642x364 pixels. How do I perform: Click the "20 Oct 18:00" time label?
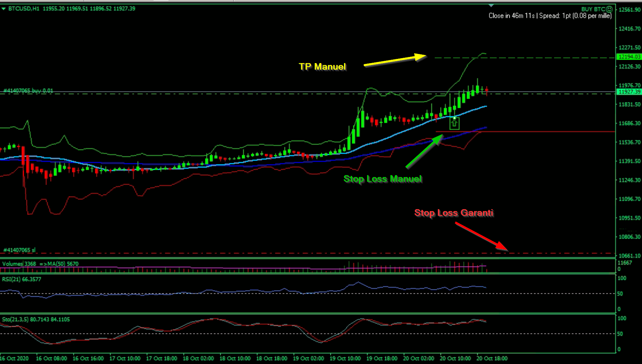click(492, 359)
